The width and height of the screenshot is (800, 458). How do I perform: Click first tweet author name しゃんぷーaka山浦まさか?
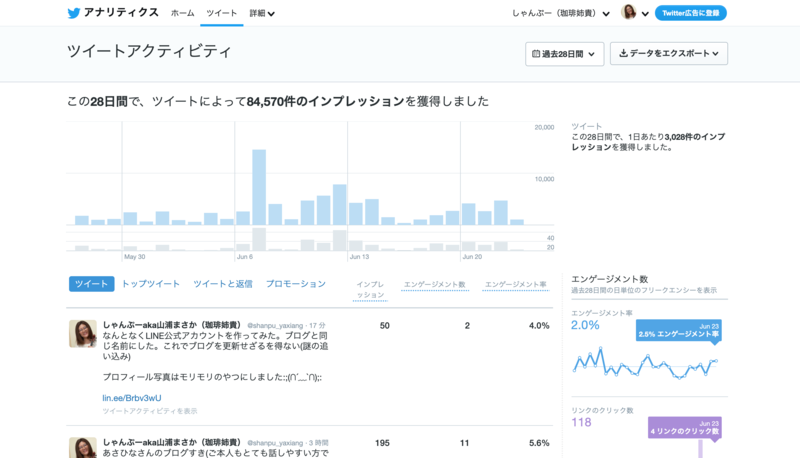[171, 325]
